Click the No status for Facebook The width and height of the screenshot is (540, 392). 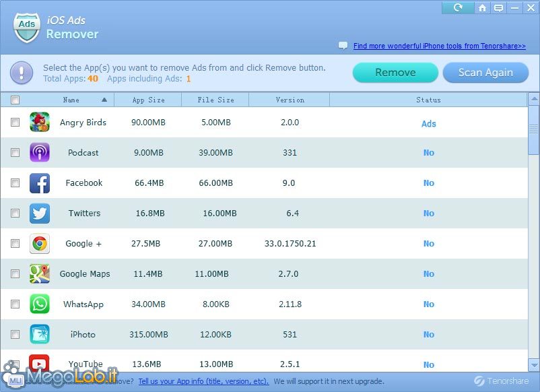(x=429, y=183)
